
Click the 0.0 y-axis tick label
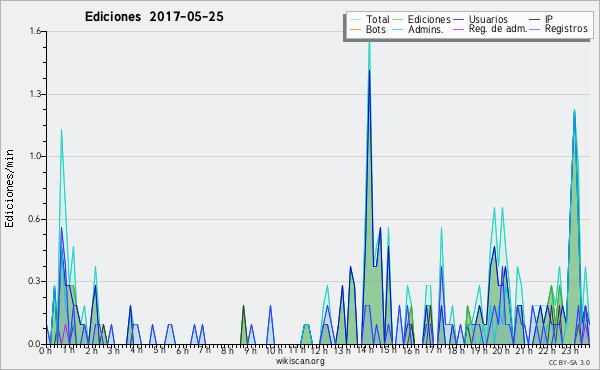pos(35,344)
